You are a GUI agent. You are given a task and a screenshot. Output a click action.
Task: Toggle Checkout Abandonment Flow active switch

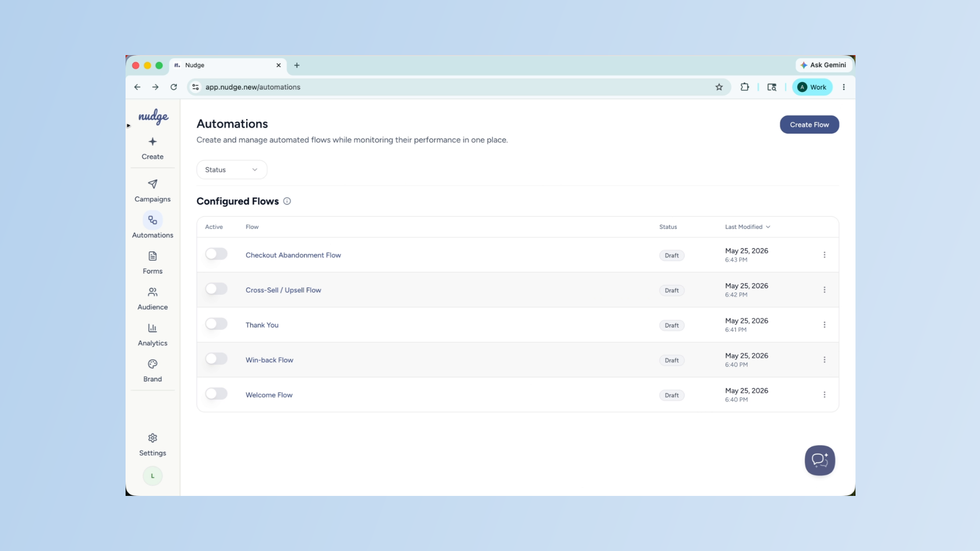point(216,254)
